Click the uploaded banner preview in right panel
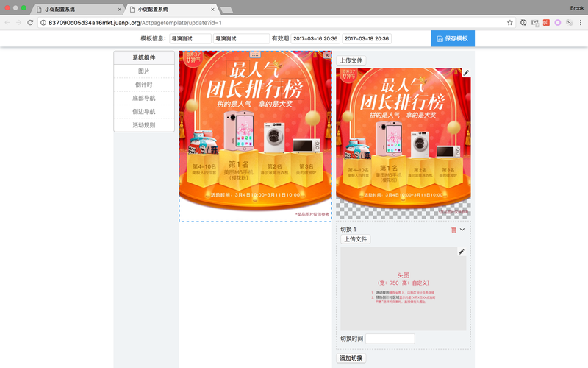This screenshot has width=588, height=368. (x=403, y=143)
